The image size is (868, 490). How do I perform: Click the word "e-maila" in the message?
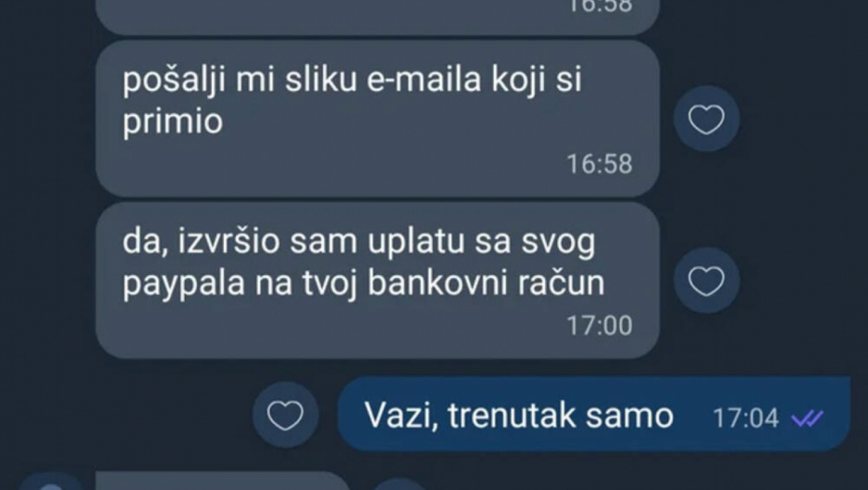(x=425, y=79)
